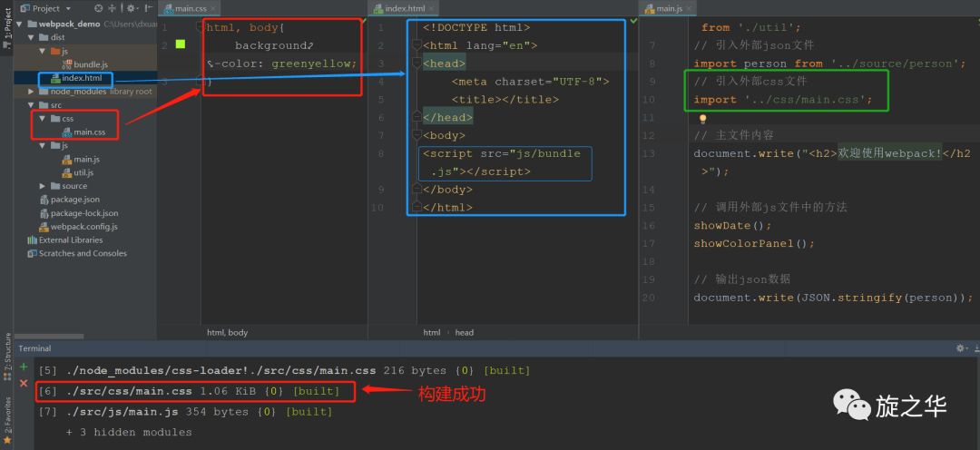Click the Favorites star icon
This screenshot has height=450, width=980.
tap(7, 441)
